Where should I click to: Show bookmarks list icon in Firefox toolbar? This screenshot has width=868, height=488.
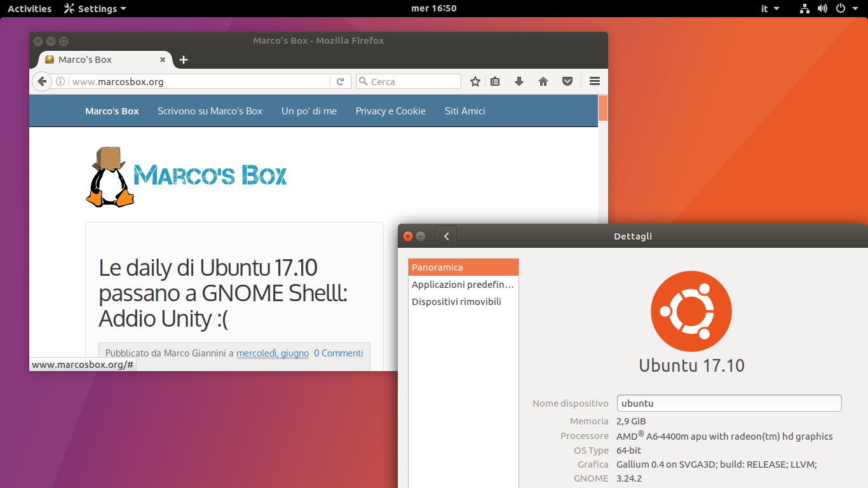496,81
